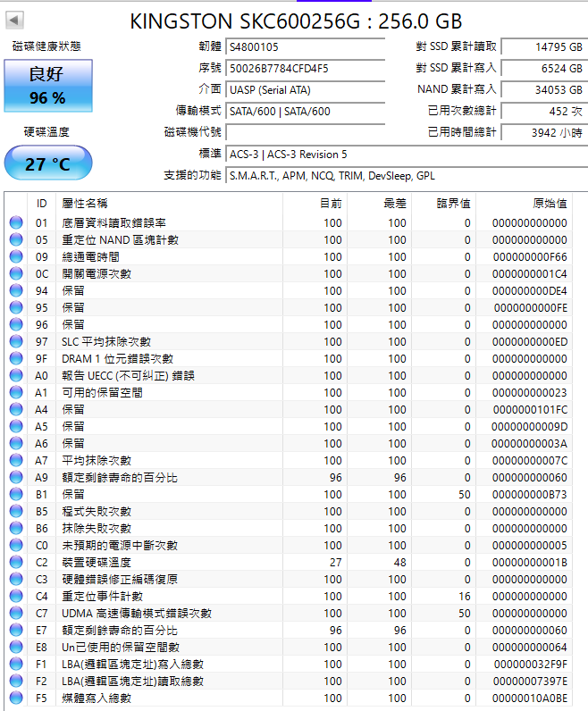Screen dimensions: 588x711
Task: Click the status orb for attribute C4
Action: coord(16,596)
